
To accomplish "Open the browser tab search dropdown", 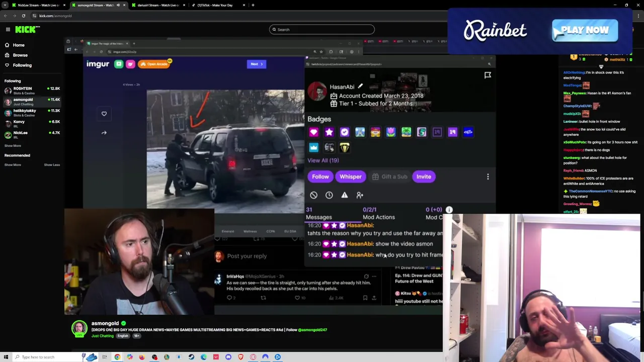I will click(x=6, y=5).
